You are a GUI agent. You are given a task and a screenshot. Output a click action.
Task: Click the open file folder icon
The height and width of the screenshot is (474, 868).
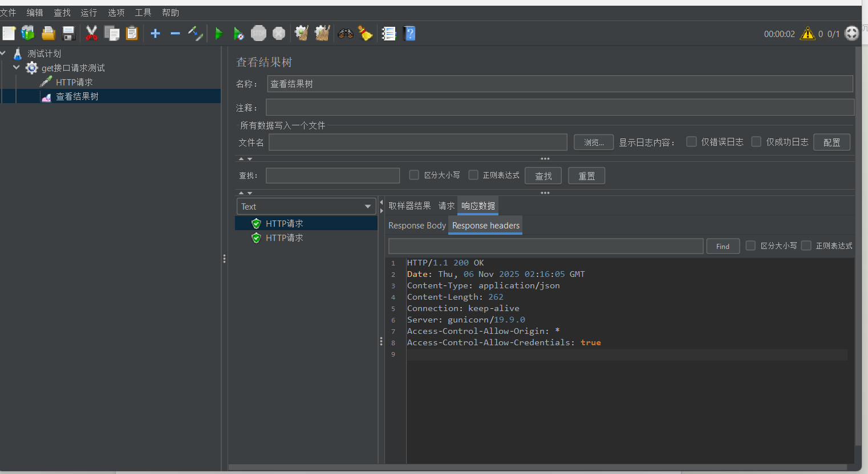(48, 34)
